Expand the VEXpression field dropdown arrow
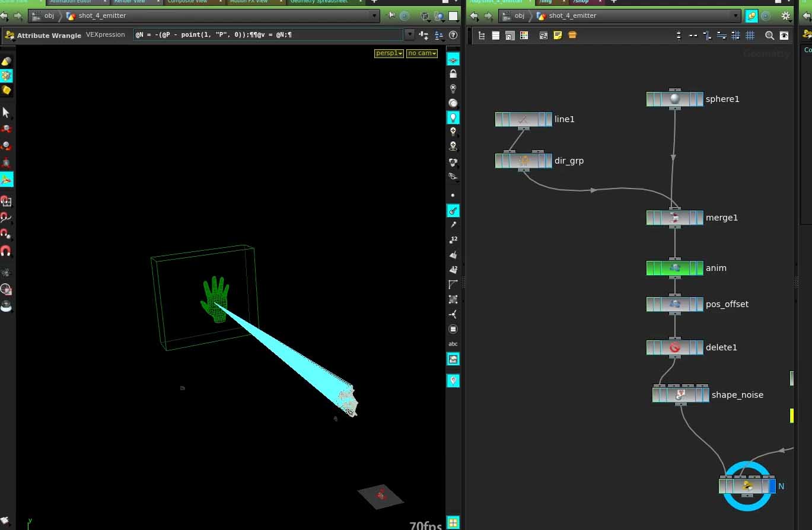This screenshot has height=530, width=812. 409,35
